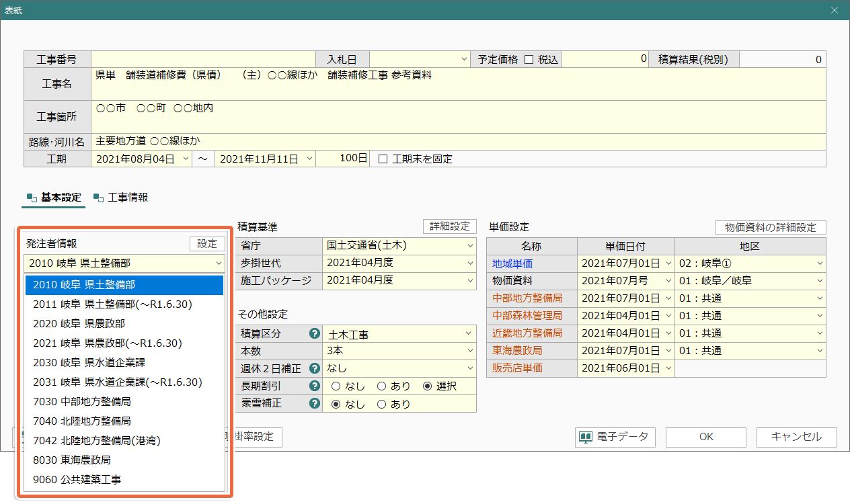
Task: Click the 工事番号 input field
Action: [x=203, y=60]
